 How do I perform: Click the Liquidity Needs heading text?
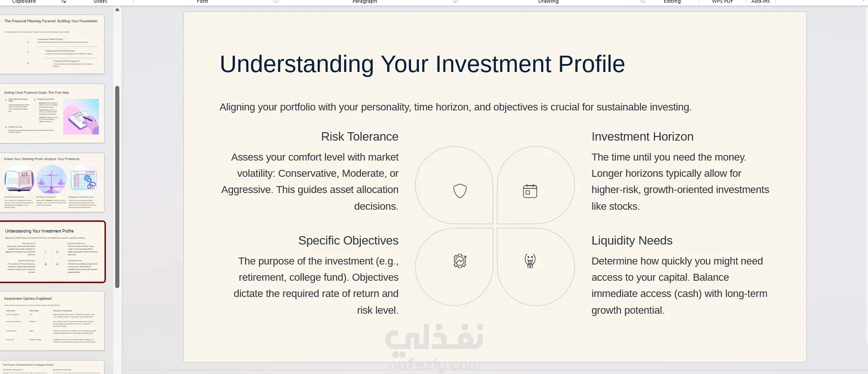tap(632, 240)
